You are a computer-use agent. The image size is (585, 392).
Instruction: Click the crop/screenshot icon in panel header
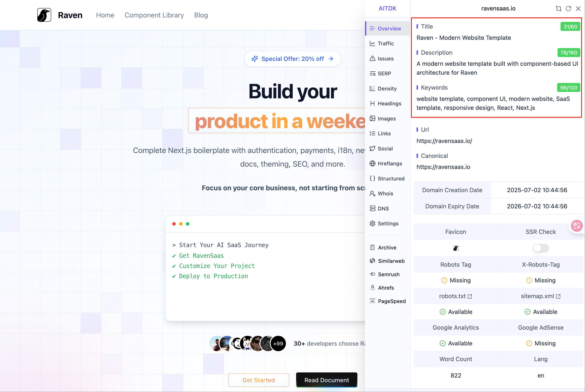point(558,9)
